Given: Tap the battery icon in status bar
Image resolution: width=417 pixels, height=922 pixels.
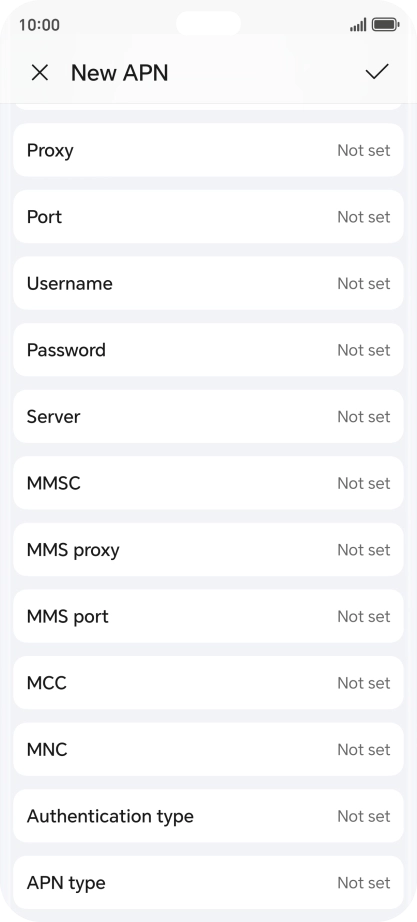Looking at the screenshot, I should click(385, 25).
